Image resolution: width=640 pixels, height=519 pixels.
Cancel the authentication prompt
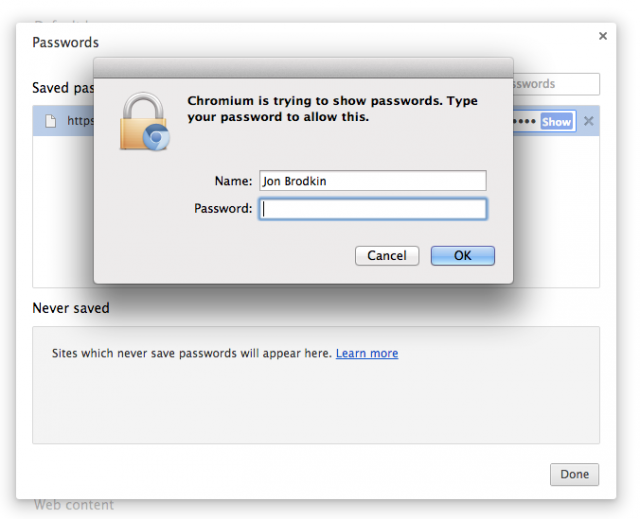pos(386,256)
